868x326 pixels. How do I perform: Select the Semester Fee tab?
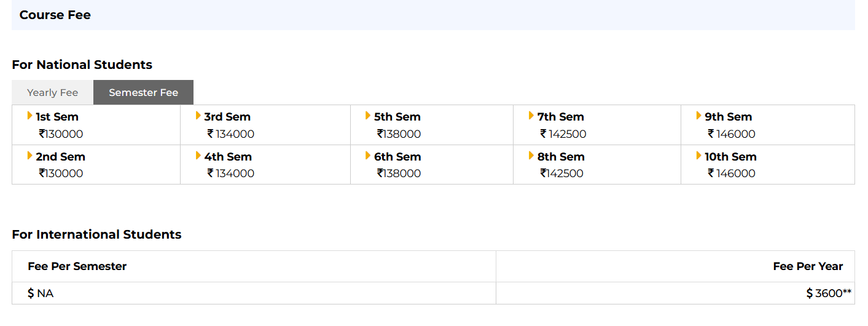143,92
